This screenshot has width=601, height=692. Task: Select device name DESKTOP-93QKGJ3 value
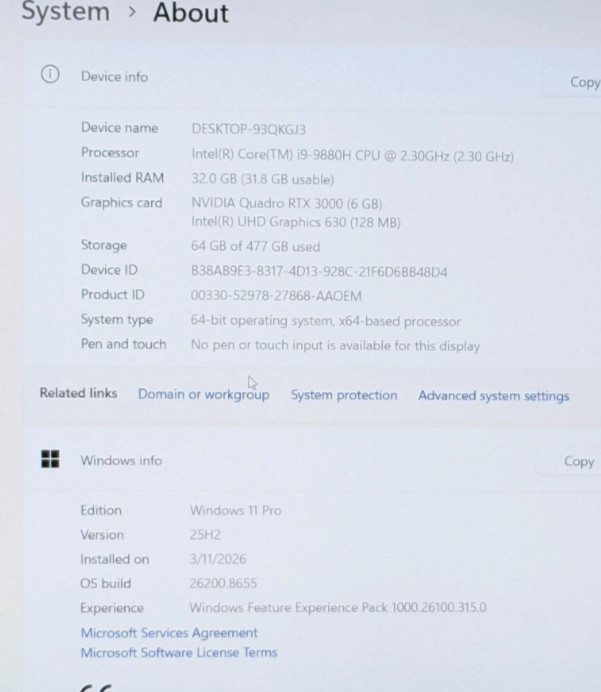click(248, 129)
